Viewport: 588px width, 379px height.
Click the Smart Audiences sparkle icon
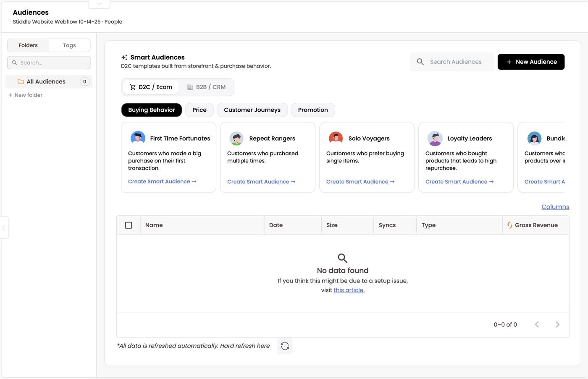124,58
